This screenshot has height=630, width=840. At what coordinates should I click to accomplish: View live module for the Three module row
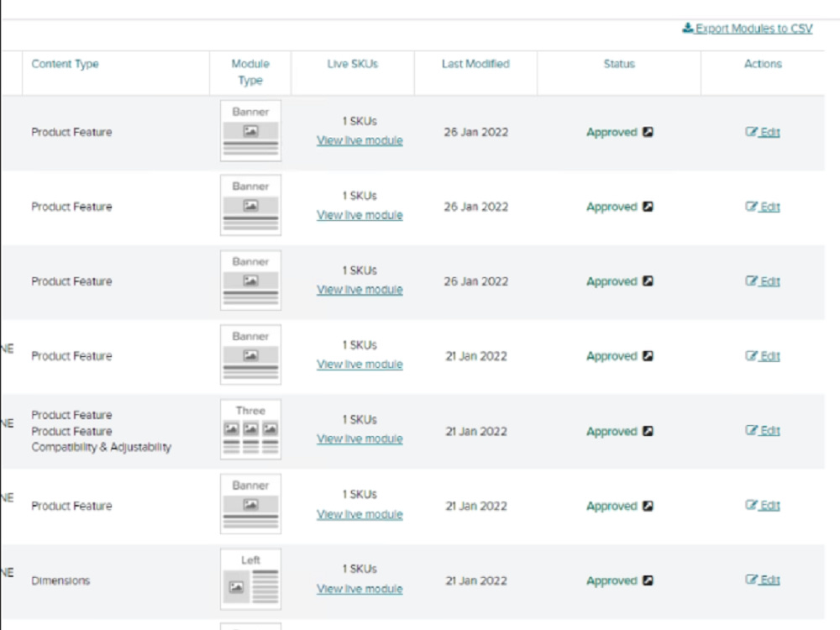pyautogui.click(x=360, y=438)
